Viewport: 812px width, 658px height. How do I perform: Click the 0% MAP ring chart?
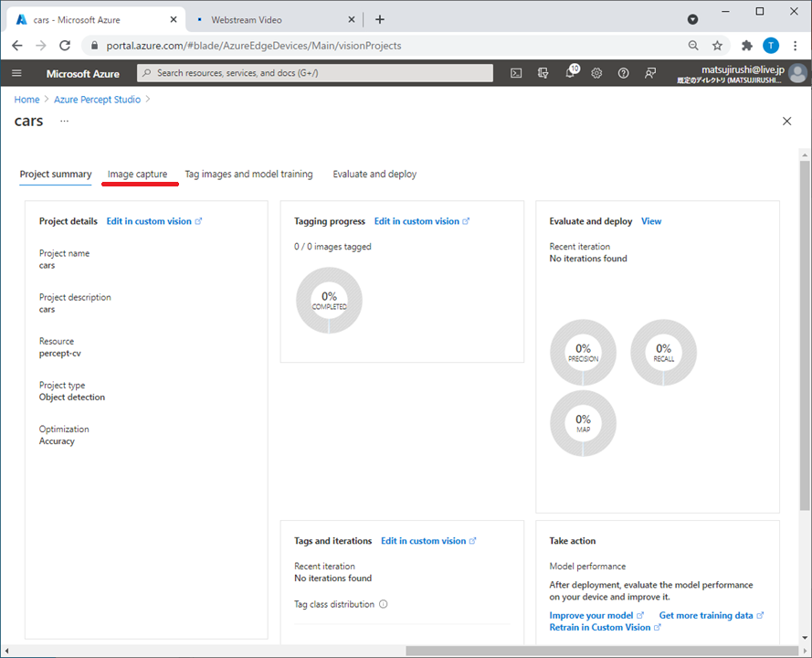click(x=583, y=423)
